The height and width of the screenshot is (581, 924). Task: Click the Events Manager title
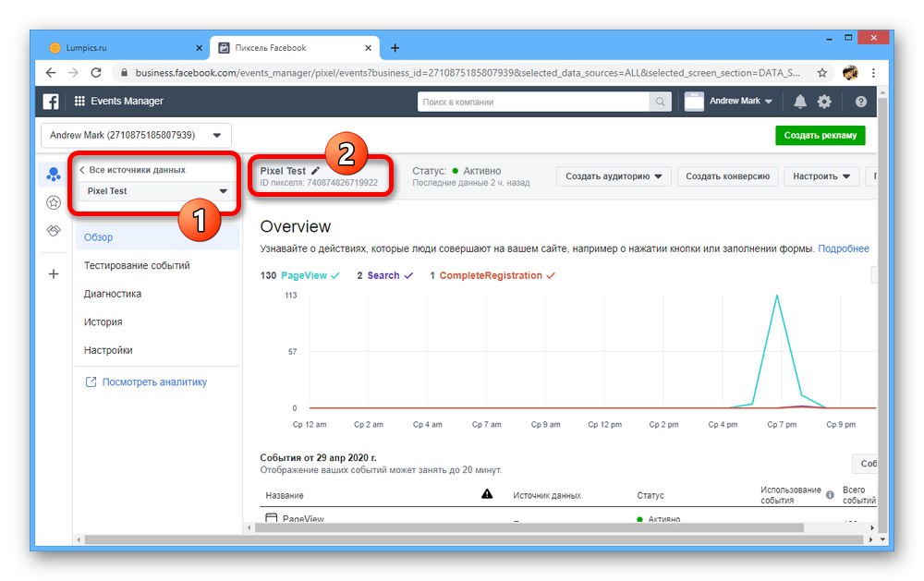click(x=127, y=101)
